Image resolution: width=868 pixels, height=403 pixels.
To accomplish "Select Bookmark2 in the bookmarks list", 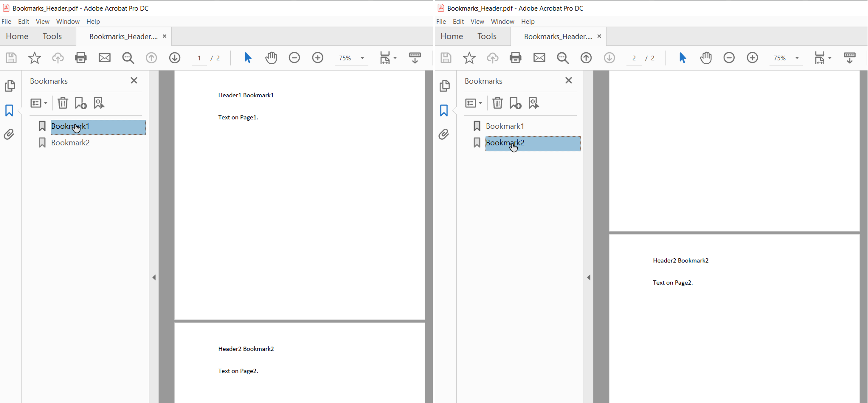I will click(x=70, y=143).
